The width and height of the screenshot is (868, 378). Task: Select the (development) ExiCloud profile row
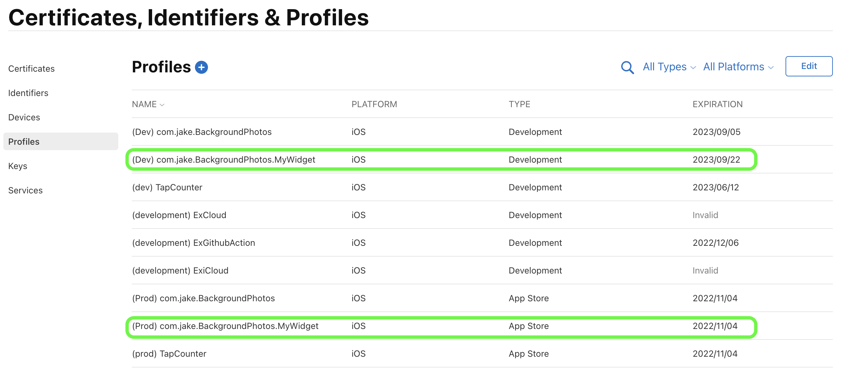pyautogui.click(x=180, y=270)
